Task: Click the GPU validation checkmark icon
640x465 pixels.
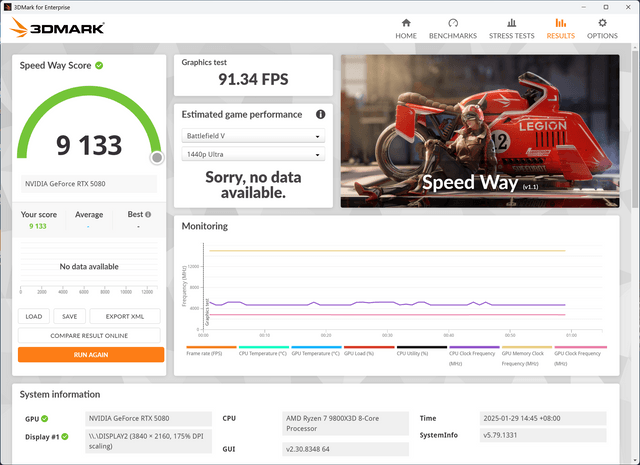Action: click(44, 418)
